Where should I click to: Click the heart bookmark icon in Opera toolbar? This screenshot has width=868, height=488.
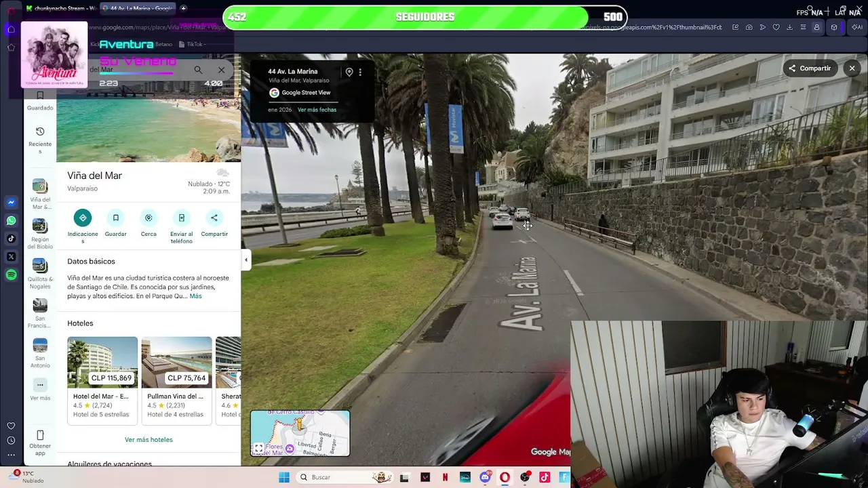click(x=776, y=27)
